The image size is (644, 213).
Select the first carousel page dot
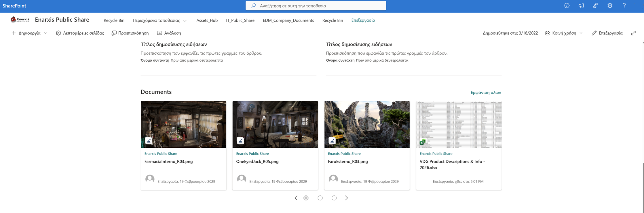pos(306,198)
